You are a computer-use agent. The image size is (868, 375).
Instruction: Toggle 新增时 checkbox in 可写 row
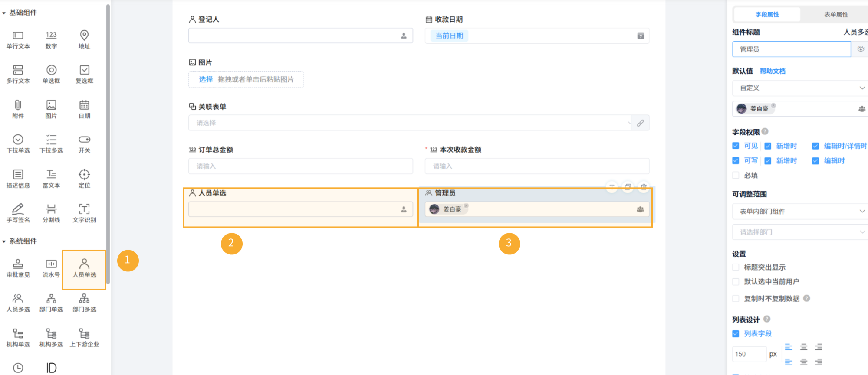(768, 161)
